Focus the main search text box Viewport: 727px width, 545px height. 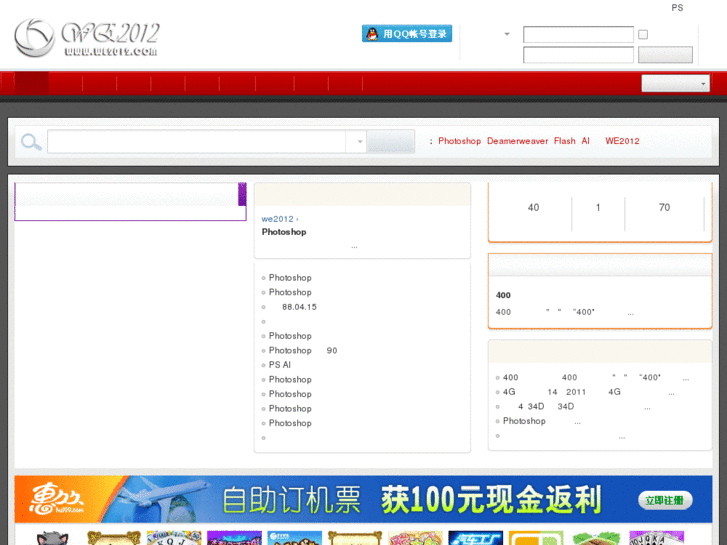197,141
